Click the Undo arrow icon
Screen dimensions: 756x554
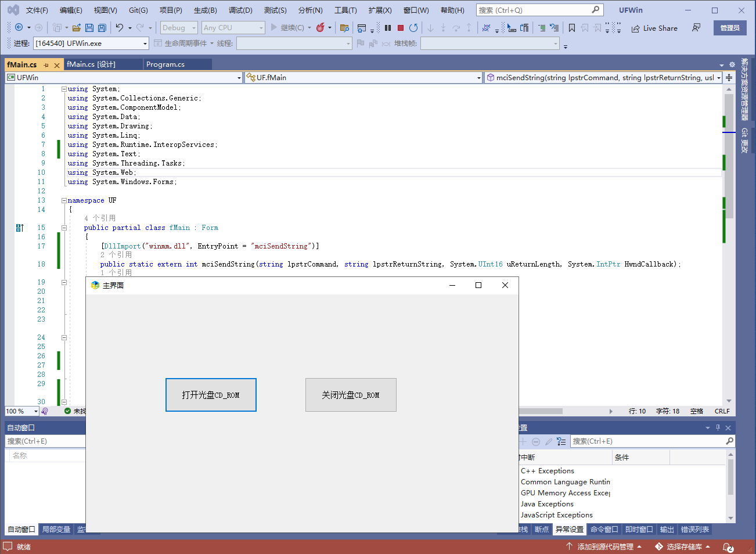[x=120, y=27]
